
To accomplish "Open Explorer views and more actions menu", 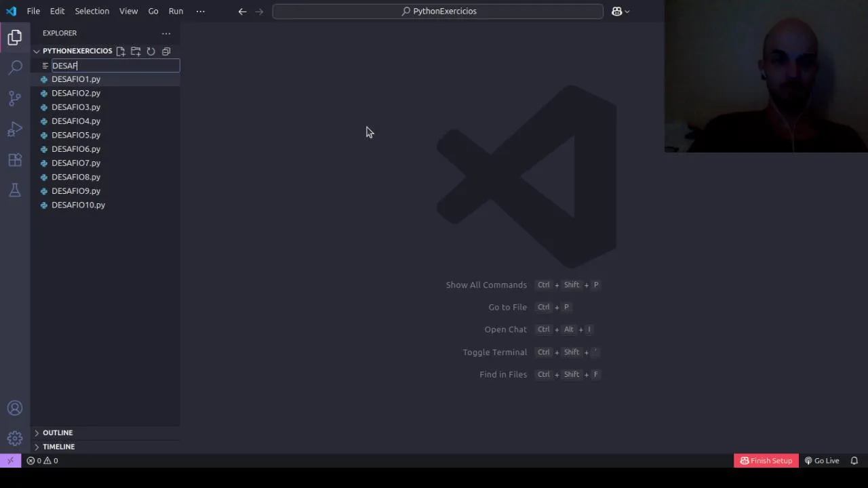I will click(166, 33).
